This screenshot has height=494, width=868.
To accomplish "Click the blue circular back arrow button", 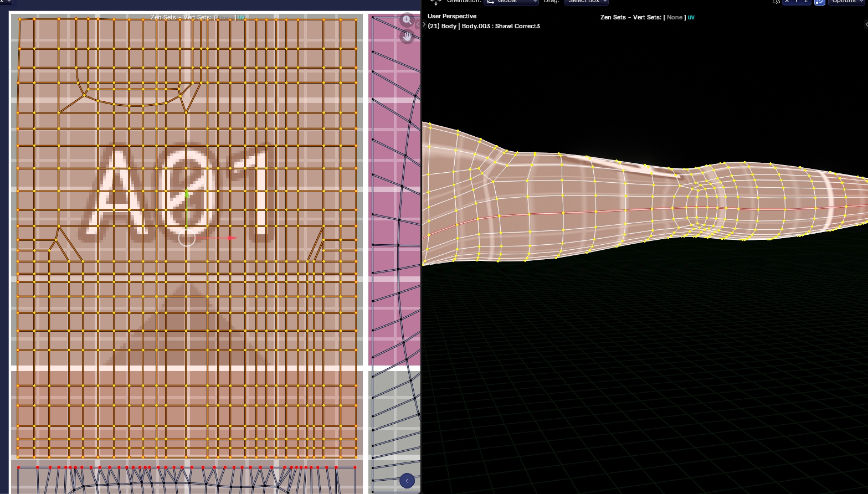I will (x=407, y=481).
